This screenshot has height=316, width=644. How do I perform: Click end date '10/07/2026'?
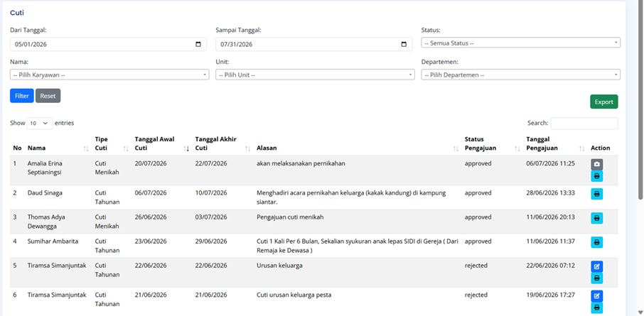(211, 192)
